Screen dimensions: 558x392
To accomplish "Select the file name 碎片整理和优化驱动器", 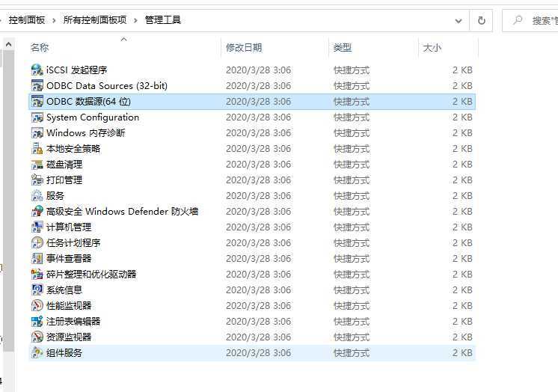I will pos(91,274).
